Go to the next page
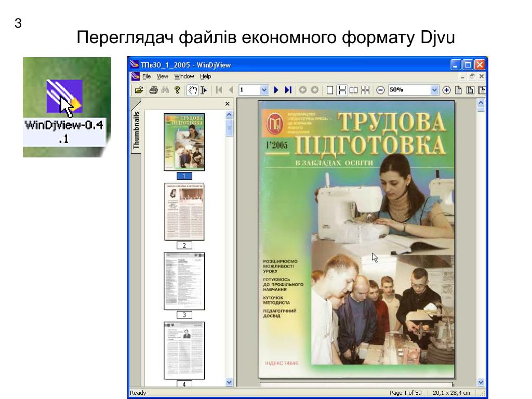The image size is (532, 399). [276, 90]
